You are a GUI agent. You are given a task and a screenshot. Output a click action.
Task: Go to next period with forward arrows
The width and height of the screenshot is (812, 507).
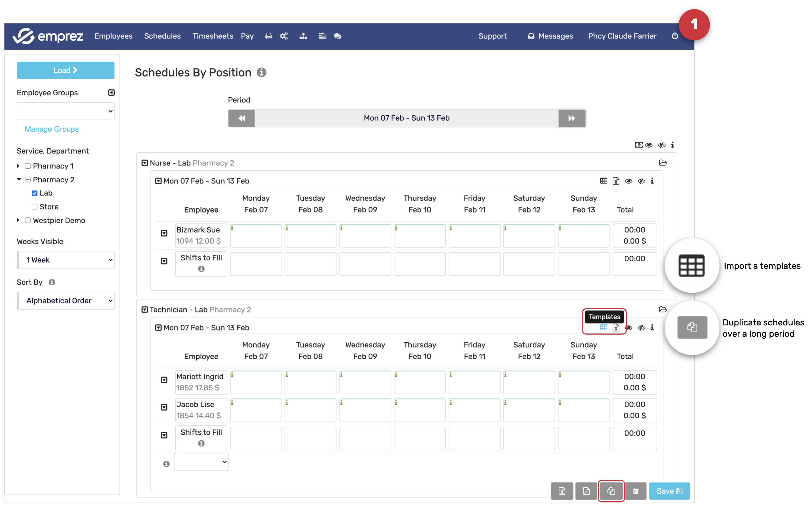572,118
